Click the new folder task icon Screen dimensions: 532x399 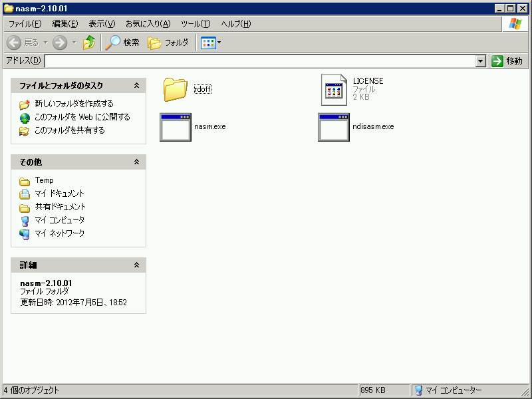[25, 104]
